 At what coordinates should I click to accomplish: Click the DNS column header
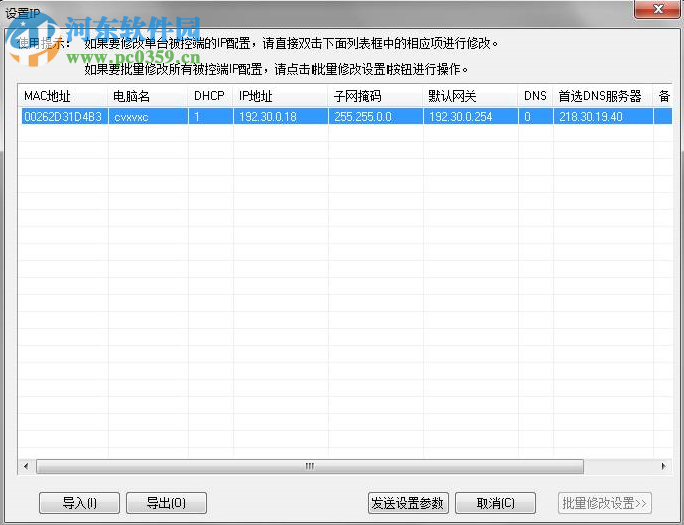click(x=536, y=96)
